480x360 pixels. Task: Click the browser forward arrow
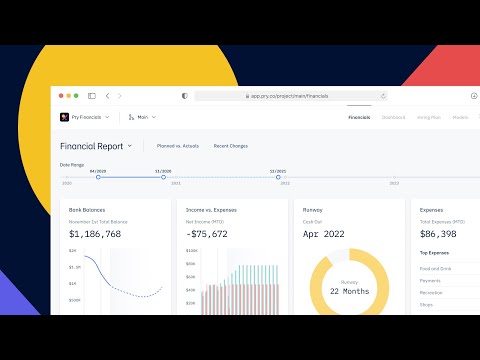120,96
